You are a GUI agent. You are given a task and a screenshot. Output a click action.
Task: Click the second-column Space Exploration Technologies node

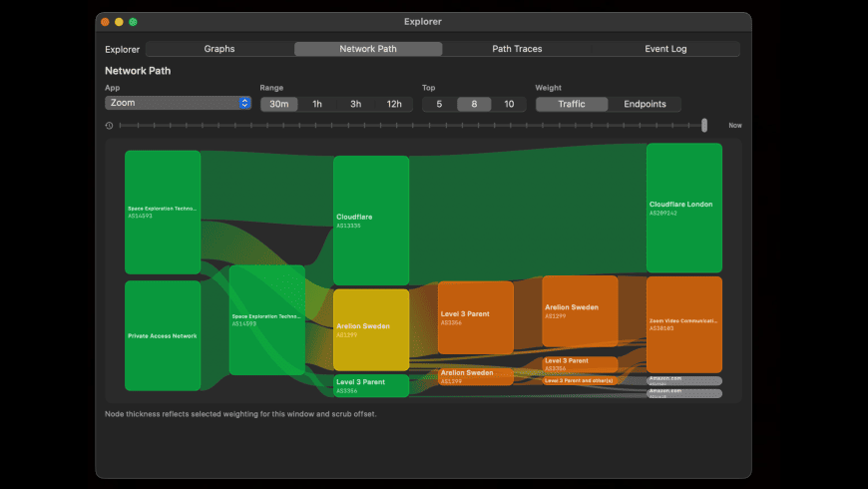pos(266,320)
